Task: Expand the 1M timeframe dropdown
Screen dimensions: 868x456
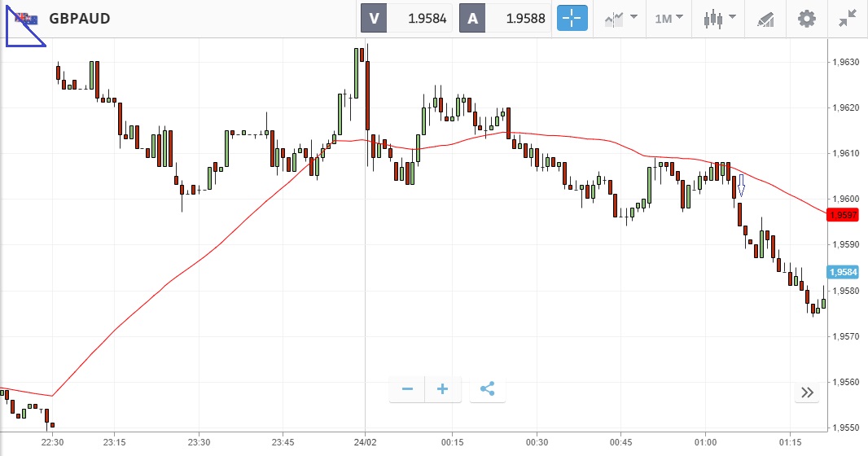Action: pyautogui.click(x=669, y=18)
